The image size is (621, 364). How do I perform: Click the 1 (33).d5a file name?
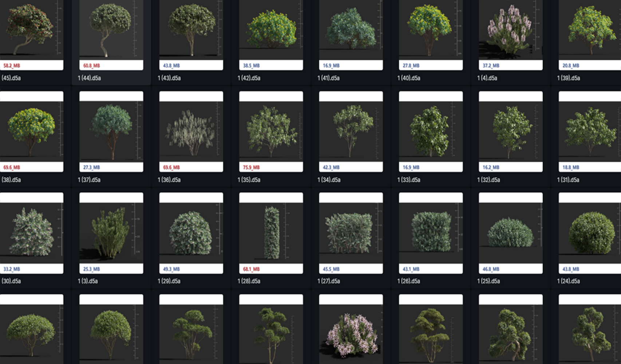pos(409,180)
